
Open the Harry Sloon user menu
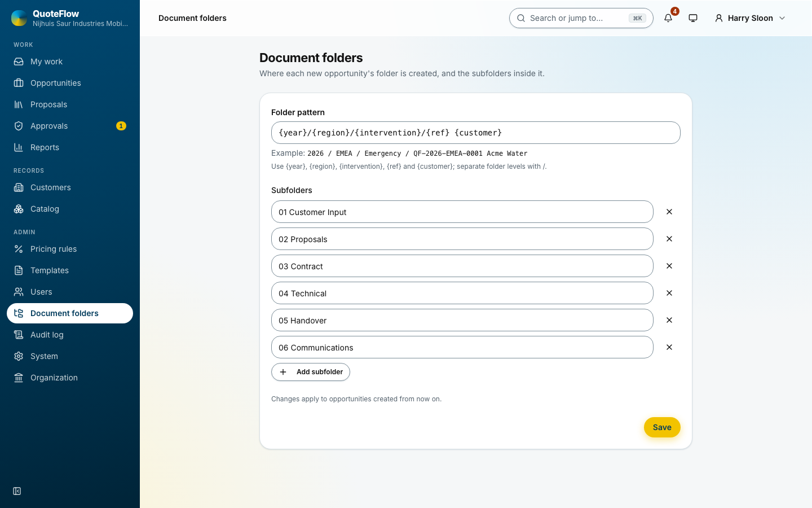750,18
